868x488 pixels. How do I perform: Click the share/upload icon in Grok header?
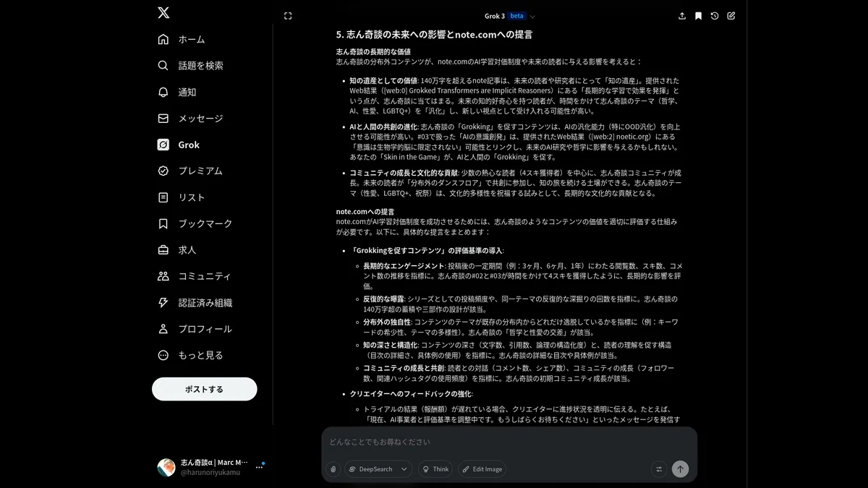682,16
